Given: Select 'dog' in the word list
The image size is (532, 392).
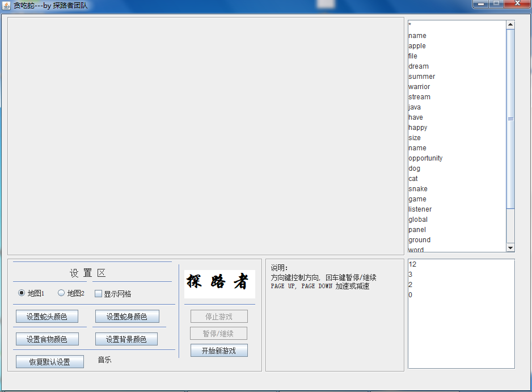Looking at the screenshot, I should pyautogui.click(x=414, y=168).
